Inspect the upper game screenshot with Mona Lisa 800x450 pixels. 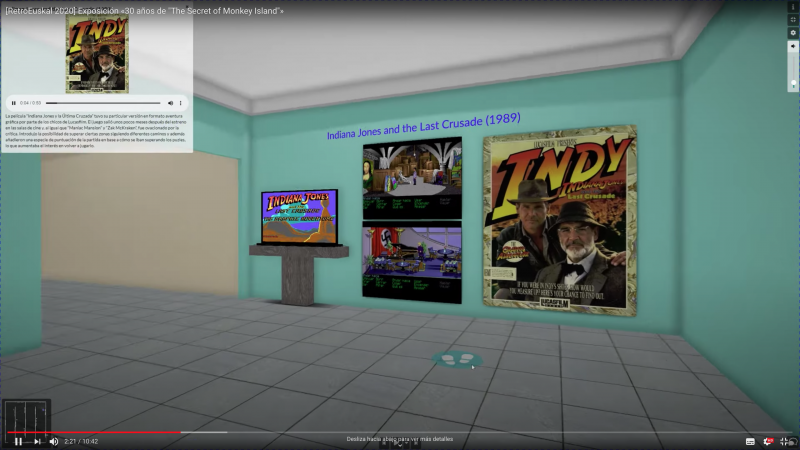point(412,178)
